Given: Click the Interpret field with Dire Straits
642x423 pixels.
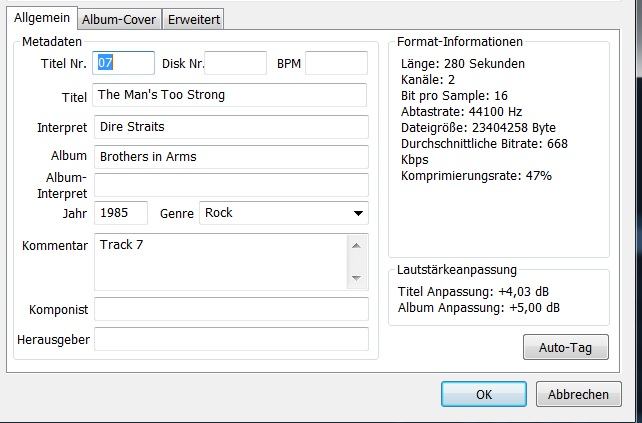Looking at the screenshot, I should pos(231,127).
